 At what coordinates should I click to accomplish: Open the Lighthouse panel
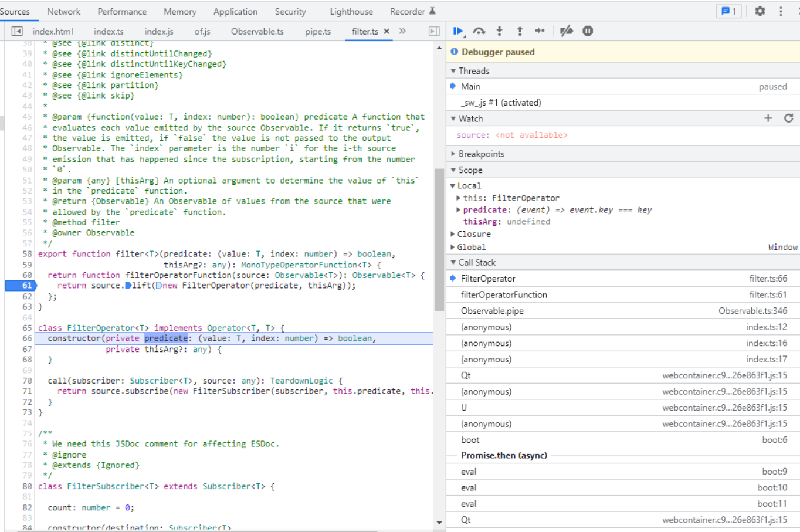pos(351,11)
